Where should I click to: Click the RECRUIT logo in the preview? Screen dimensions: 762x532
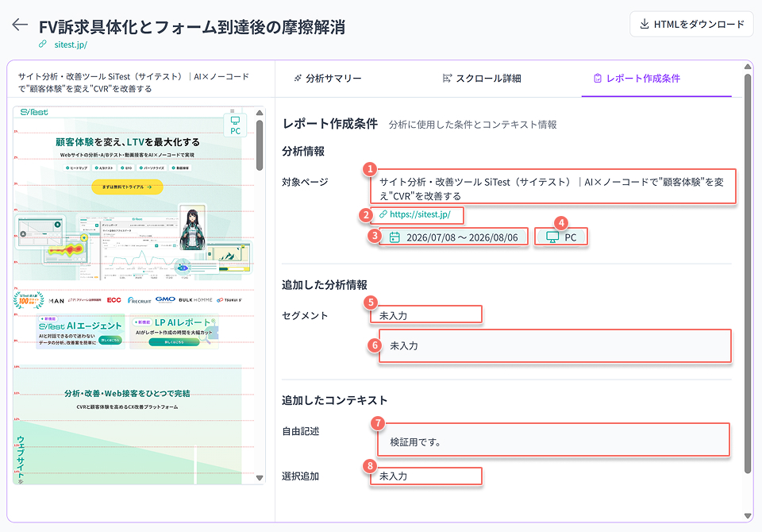click(x=140, y=300)
